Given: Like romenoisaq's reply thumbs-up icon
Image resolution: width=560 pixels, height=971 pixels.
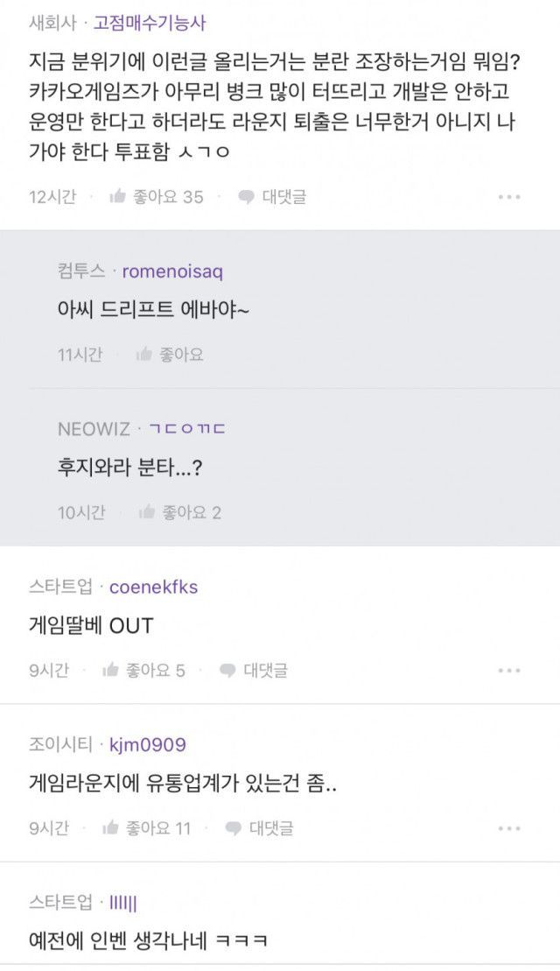Looking at the screenshot, I should pyautogui.click(x=144, y=355).
